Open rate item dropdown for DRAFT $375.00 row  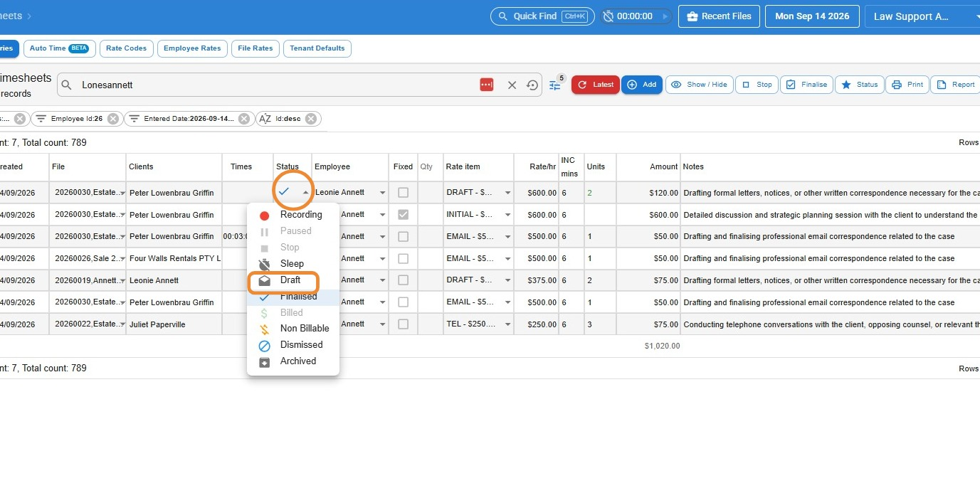(x=507, y=281)
